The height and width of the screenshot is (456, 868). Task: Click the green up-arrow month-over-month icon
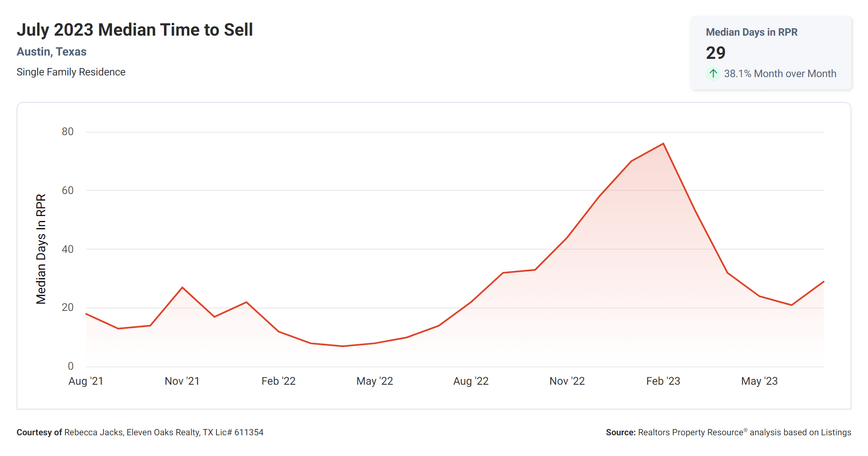tap(713, 74)
